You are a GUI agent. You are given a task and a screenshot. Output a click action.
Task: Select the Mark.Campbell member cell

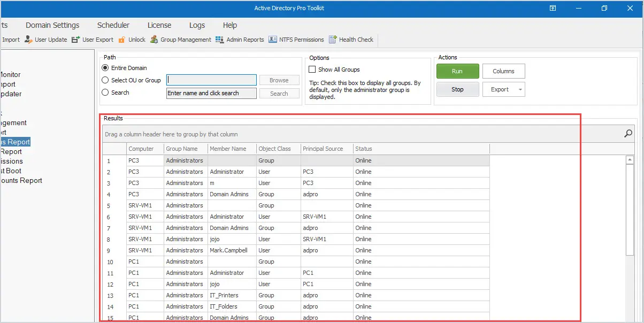pos(232,250)
